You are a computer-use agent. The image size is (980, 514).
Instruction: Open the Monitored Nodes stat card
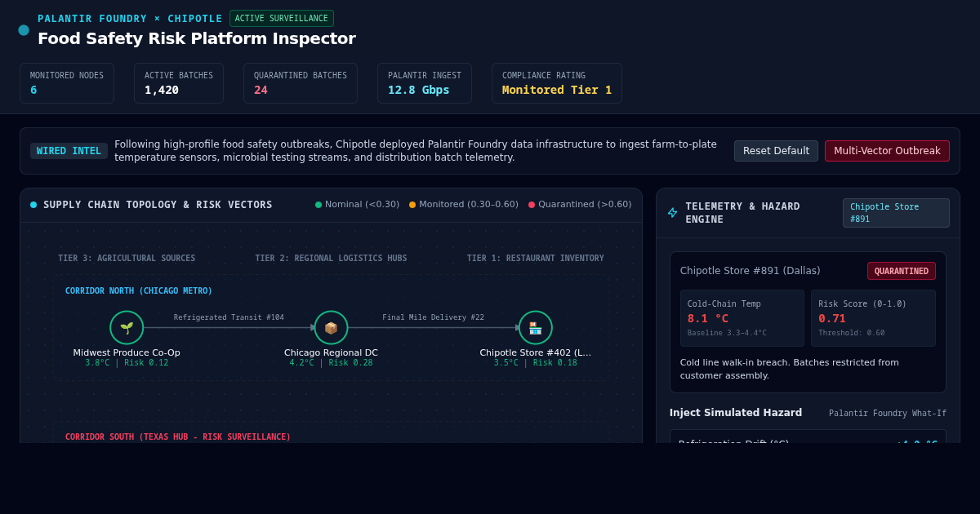coord(67,83)
